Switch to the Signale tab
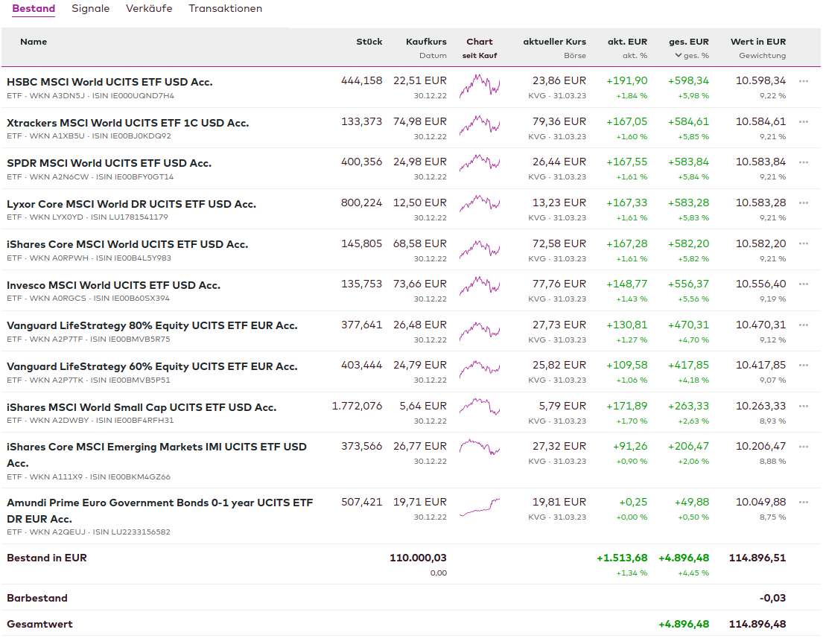 tap(90, 9)
